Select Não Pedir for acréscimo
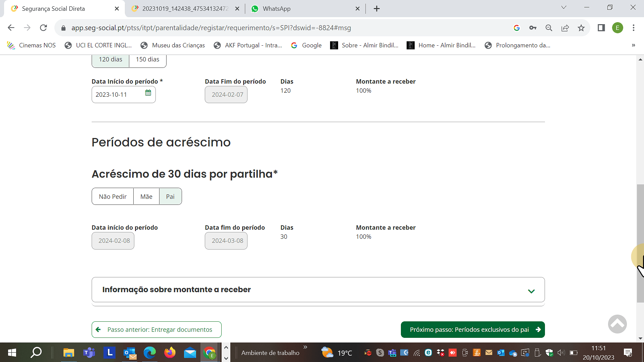 (112, 196)
